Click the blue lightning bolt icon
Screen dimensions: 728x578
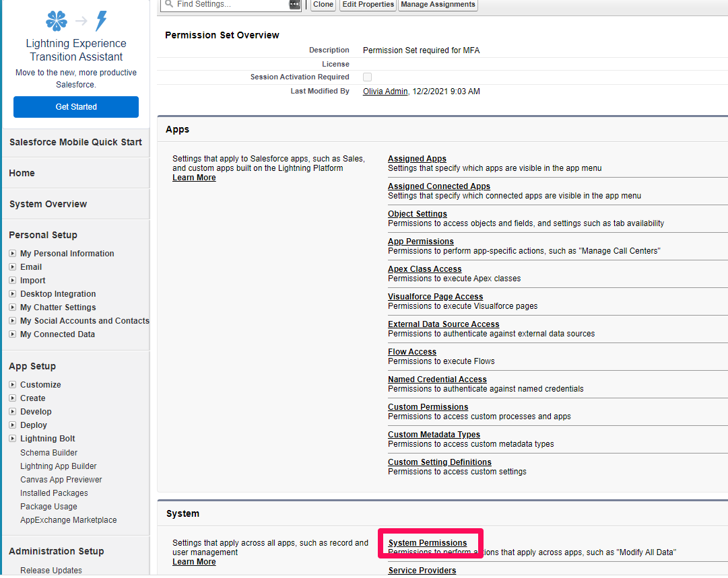pyautogui.click(x=101, y=21)
